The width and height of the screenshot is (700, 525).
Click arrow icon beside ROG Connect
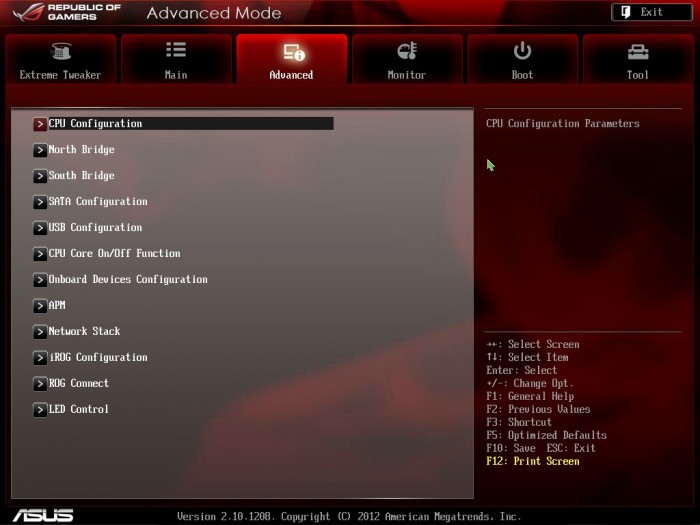point(40,383)
